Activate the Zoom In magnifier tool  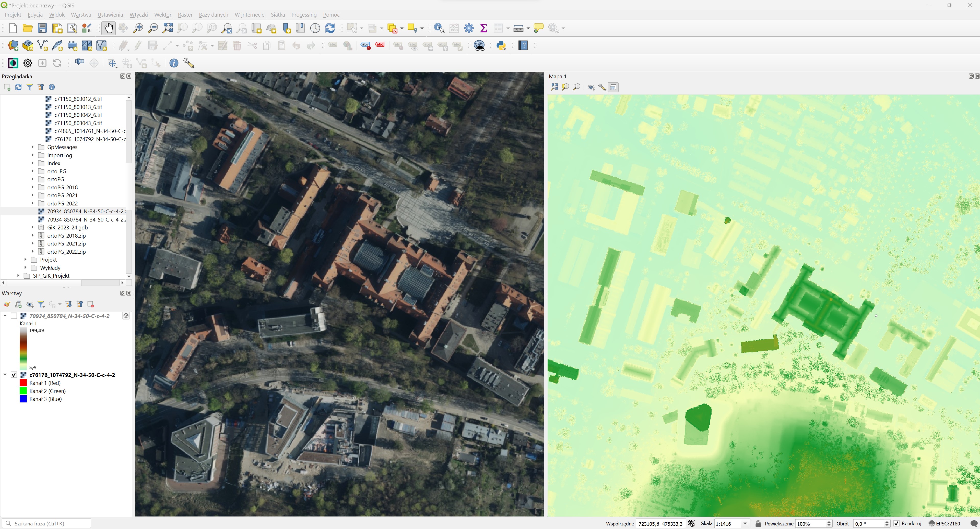click(138, 28)
